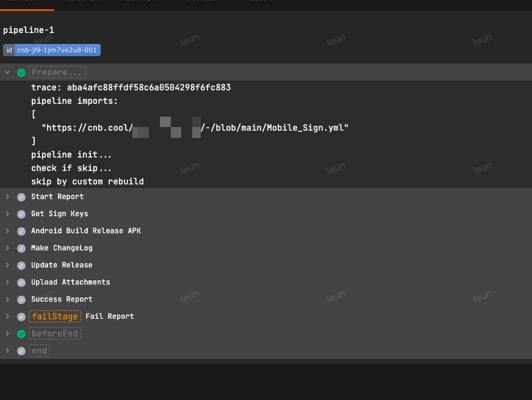Screen dimensions: 532x400
Task: Click the skipped status icon beside end stage
Action: (21, 351)
